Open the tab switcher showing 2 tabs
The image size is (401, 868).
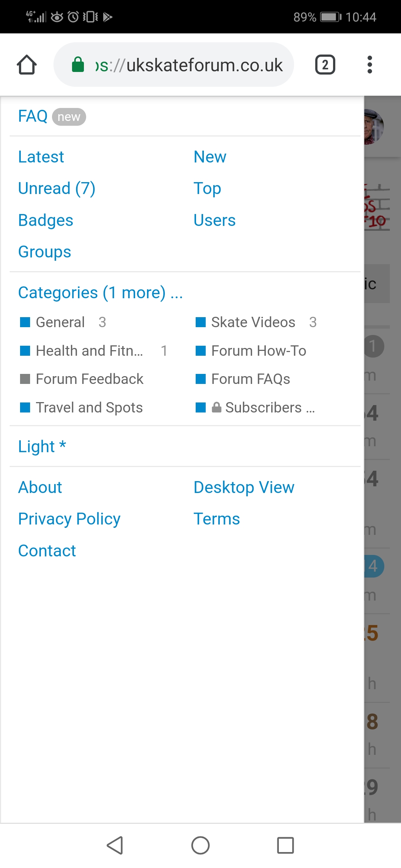click(325, 65)
